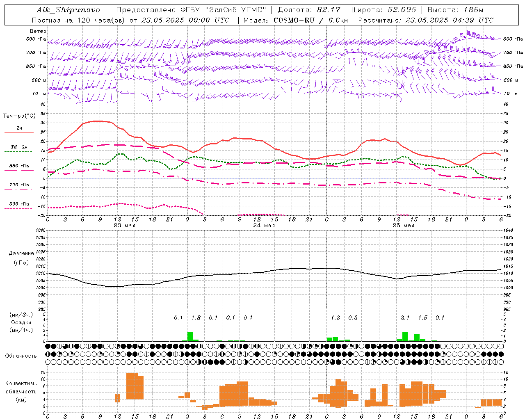Click the Ветер wind panel label
This screenshot has height=420, width=525.
38,31
